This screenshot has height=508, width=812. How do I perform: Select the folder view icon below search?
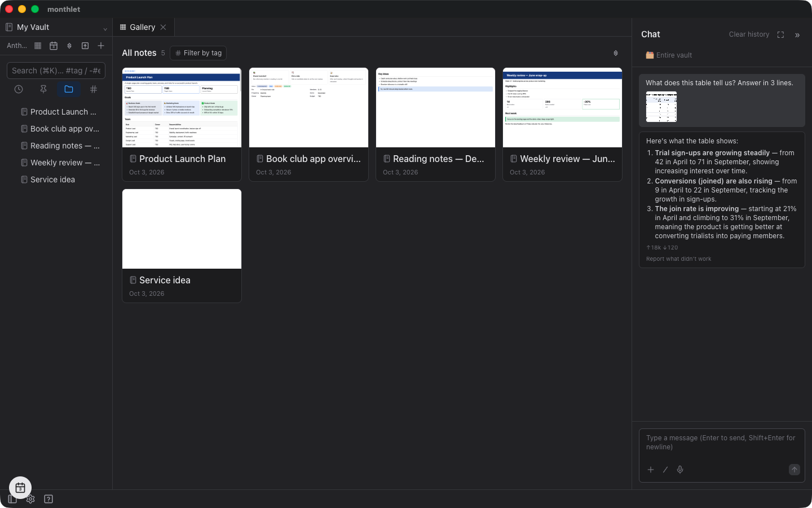(x=69, y=89)
